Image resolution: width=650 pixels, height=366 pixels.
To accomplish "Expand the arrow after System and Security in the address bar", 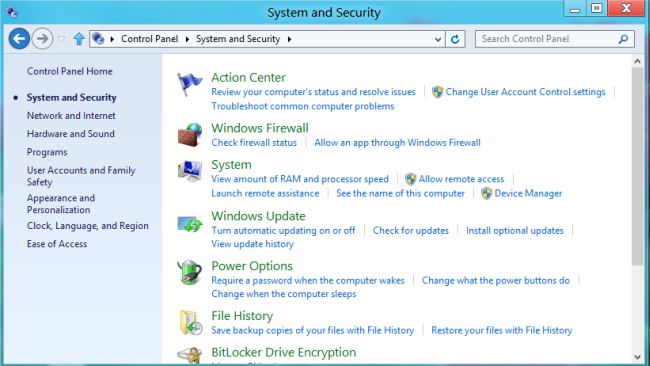I will point(289,39).
